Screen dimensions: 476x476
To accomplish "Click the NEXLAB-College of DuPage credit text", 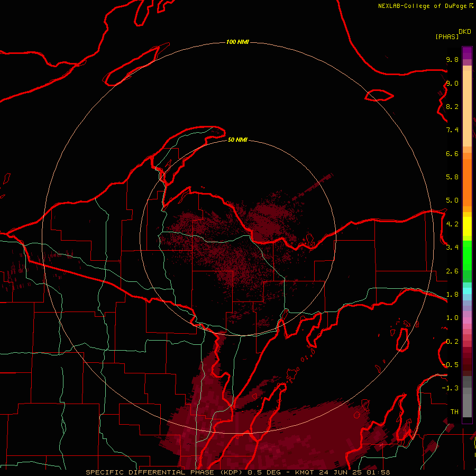I will click(x=423, y=6).
